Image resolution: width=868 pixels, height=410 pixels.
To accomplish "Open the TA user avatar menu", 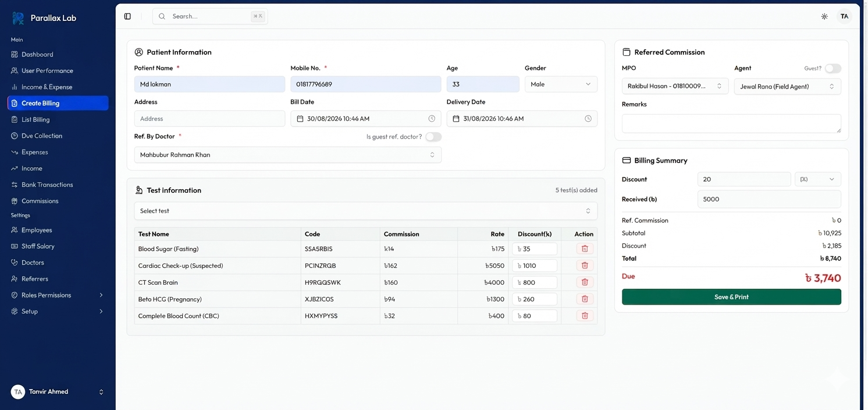I will pos(844,16).
